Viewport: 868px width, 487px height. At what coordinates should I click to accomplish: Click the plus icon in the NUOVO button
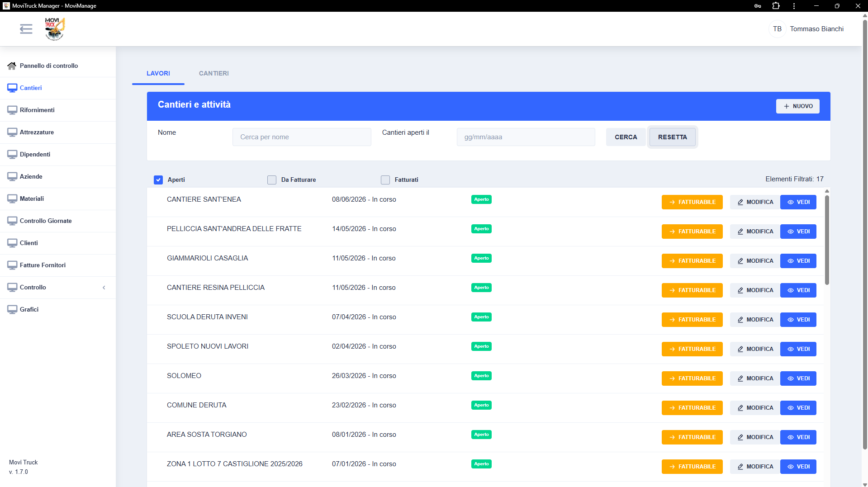click(x=787, y=106)
